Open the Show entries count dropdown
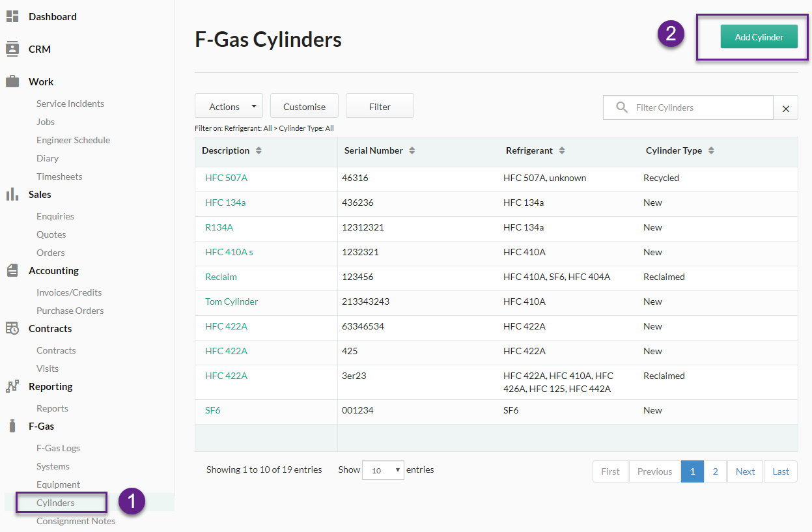 [383, 470]
